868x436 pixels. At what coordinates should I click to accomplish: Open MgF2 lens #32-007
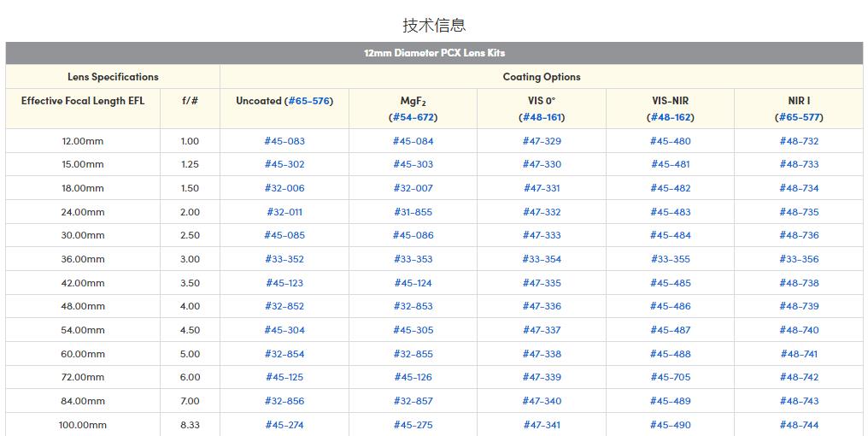pos(413,188)
